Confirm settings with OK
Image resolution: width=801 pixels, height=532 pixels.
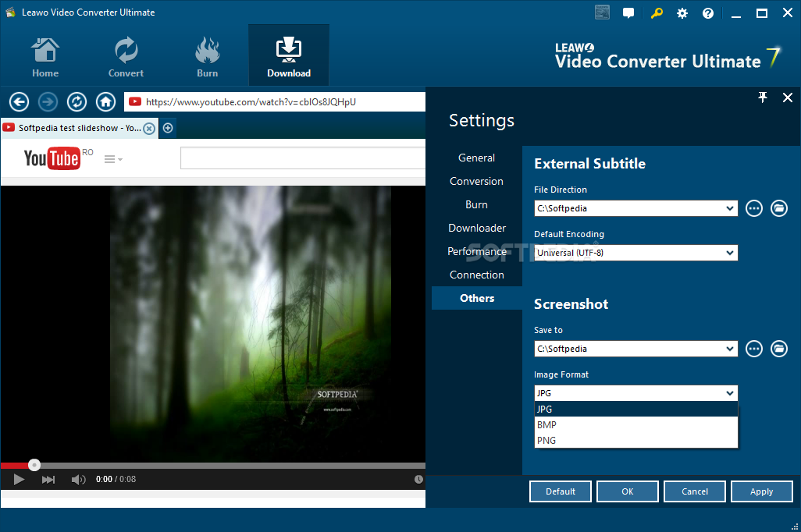tap(628, 491)
